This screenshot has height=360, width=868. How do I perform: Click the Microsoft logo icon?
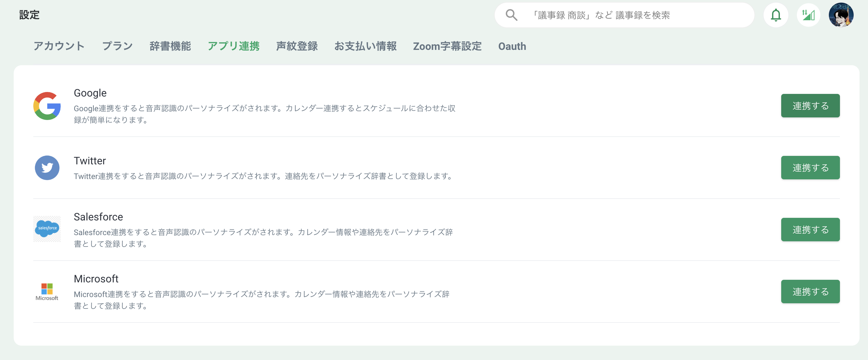pos(47,292)
